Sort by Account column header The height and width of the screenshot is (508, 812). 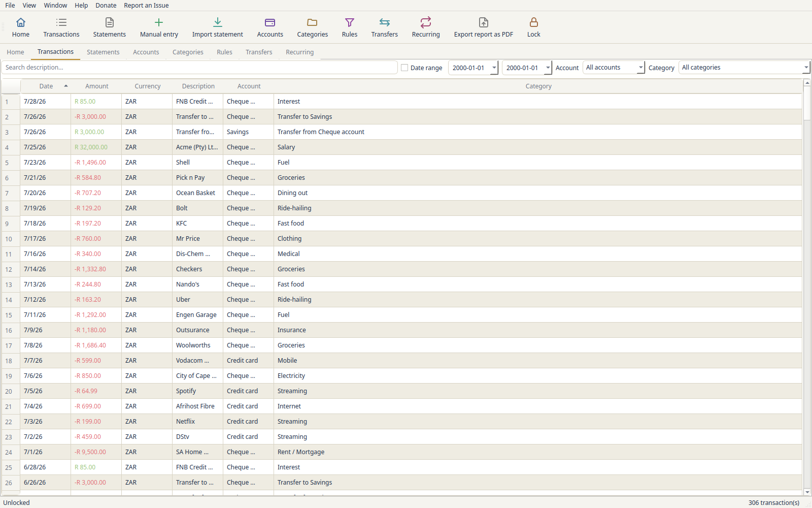point(249,86)
